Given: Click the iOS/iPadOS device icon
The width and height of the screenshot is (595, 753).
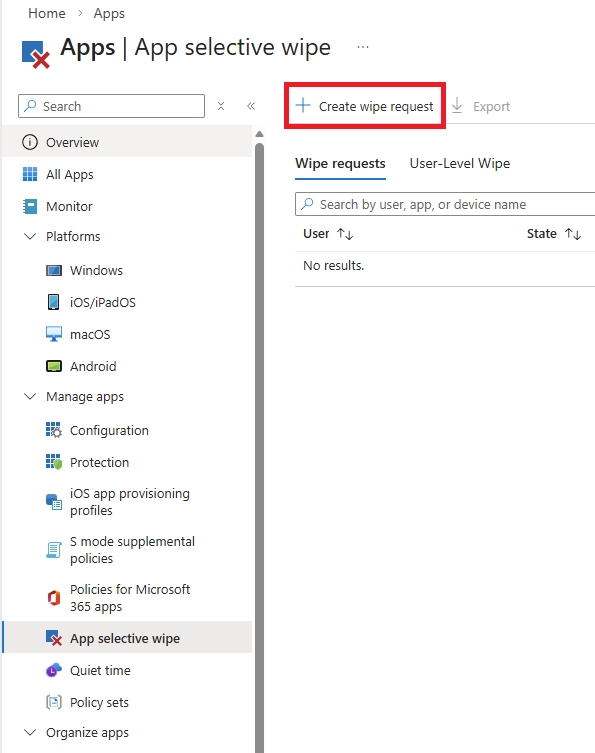Looking at the screenshot, I should [54, 302].
